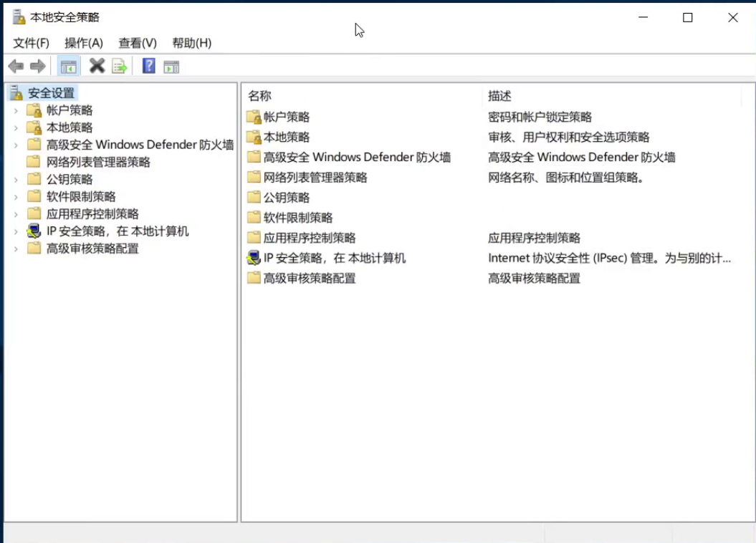
Task: Click the 公钥策略 folder icon in the right list
Action: tap(254, 196)
